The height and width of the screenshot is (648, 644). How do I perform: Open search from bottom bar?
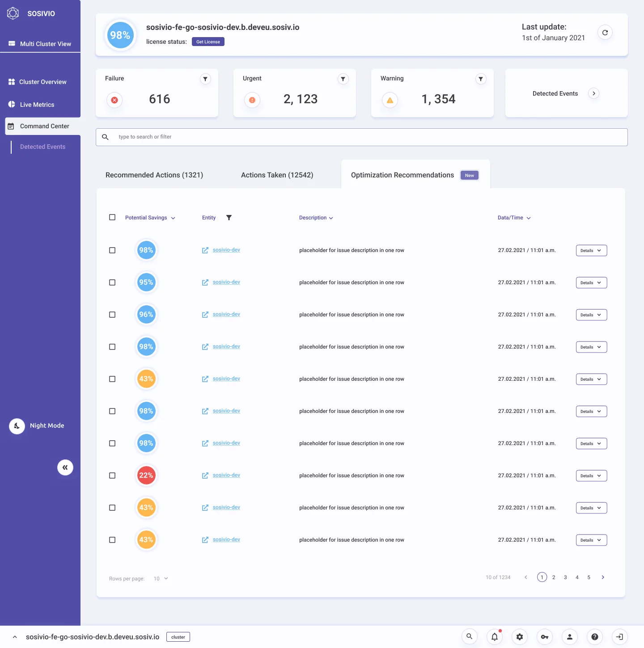point(470,637)
